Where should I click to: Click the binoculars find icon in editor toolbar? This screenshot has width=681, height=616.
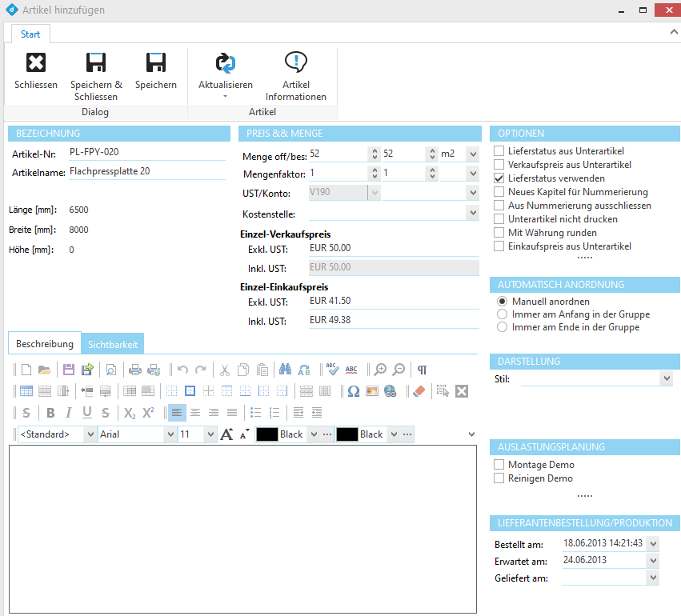[286, 370]
